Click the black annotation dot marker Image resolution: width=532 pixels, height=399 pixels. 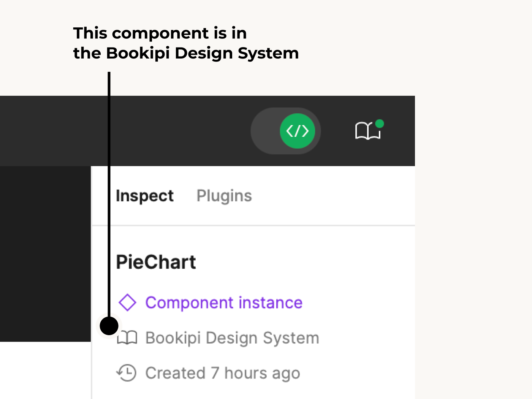coord(109,326)
